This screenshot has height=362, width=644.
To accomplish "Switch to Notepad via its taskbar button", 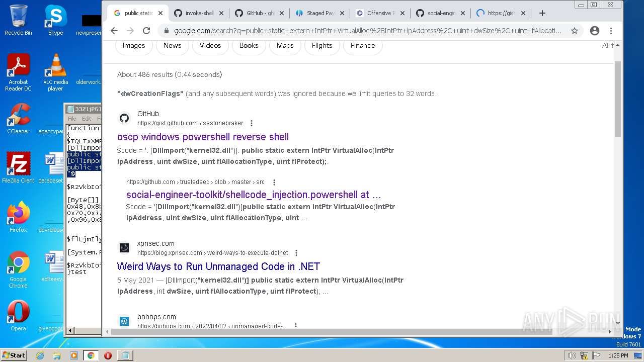I will [125, 355].
